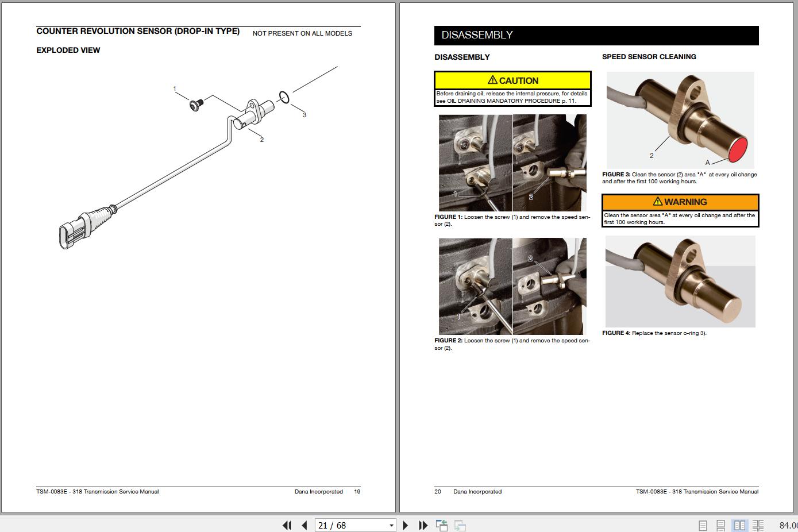798x532 pixels.
Task: Click the yellow CAUTION warning label
Action: pos(512,80)
